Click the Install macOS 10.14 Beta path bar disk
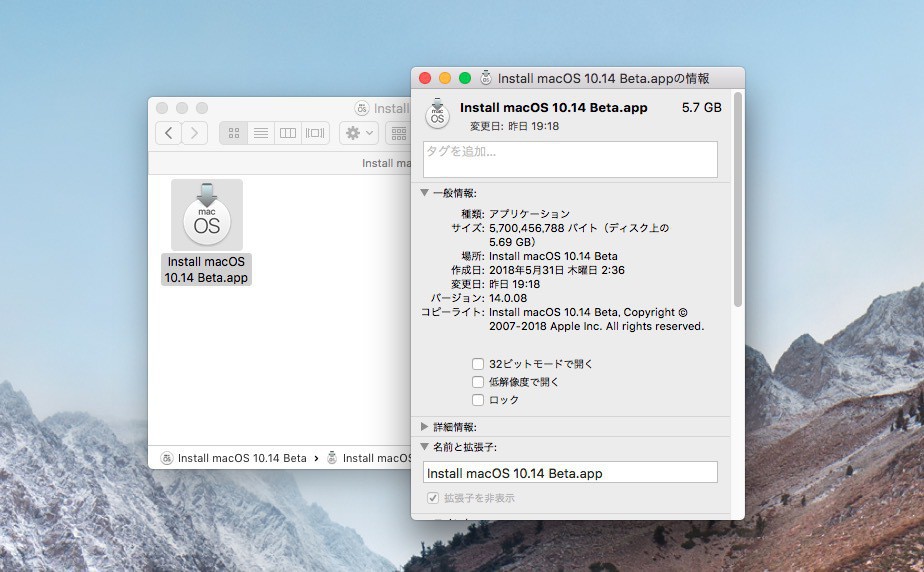 [x=233, y=458]
